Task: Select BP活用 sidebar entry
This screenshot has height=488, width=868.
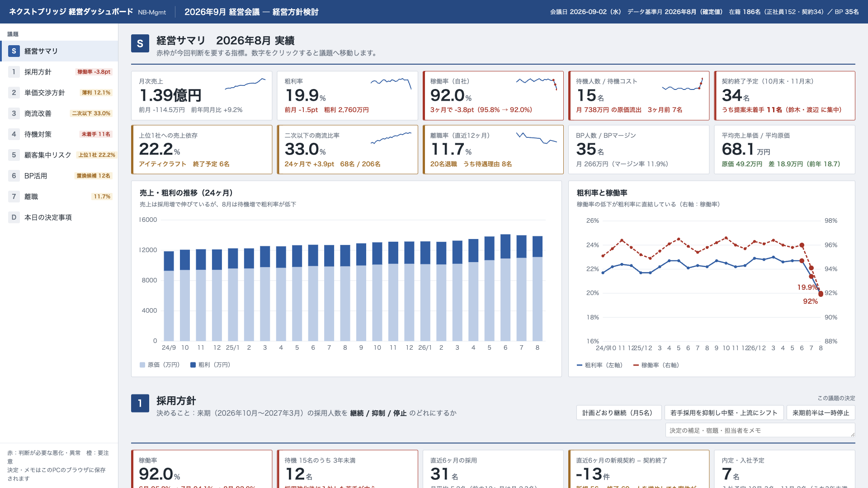Action: 59,176
